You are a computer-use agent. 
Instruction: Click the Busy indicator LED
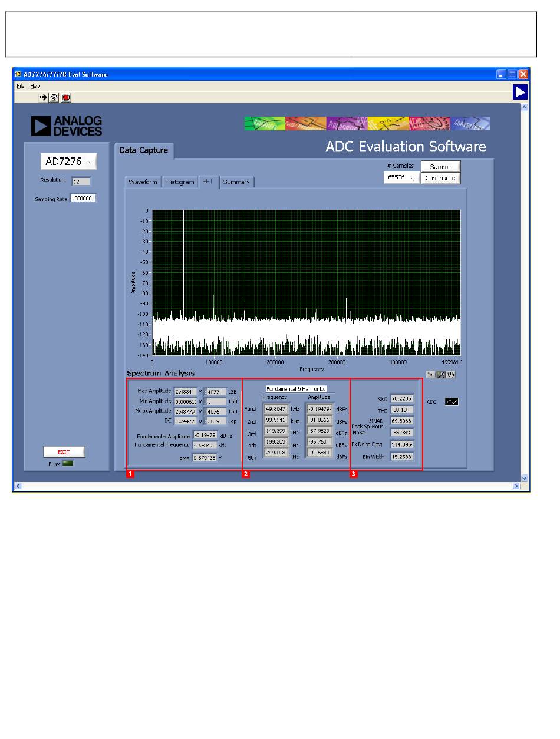(x=68, y=464)
